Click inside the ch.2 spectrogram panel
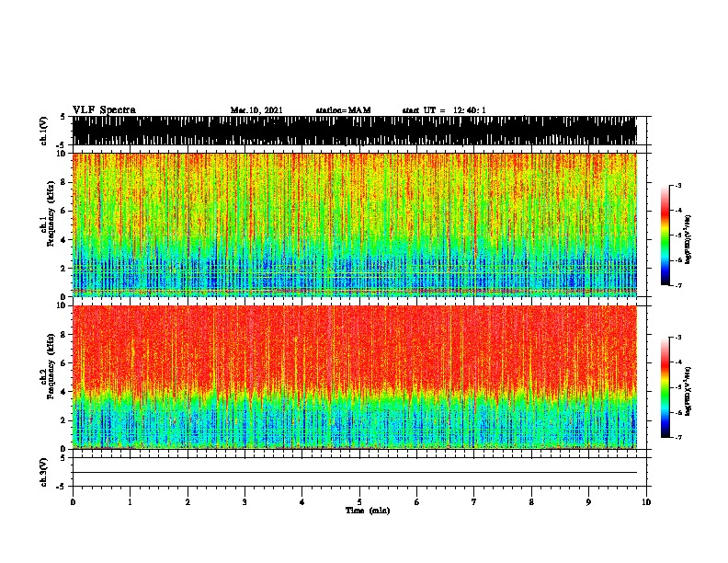 tap(355, 377)
